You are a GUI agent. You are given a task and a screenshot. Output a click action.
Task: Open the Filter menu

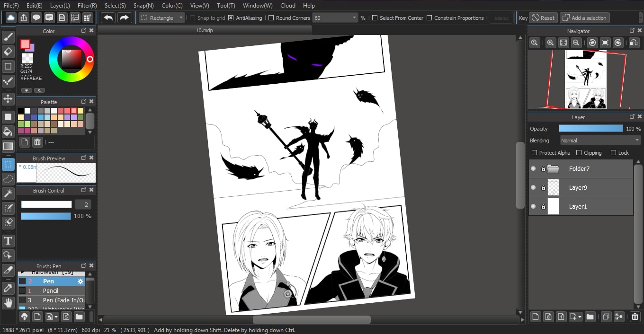coord(87,6)
